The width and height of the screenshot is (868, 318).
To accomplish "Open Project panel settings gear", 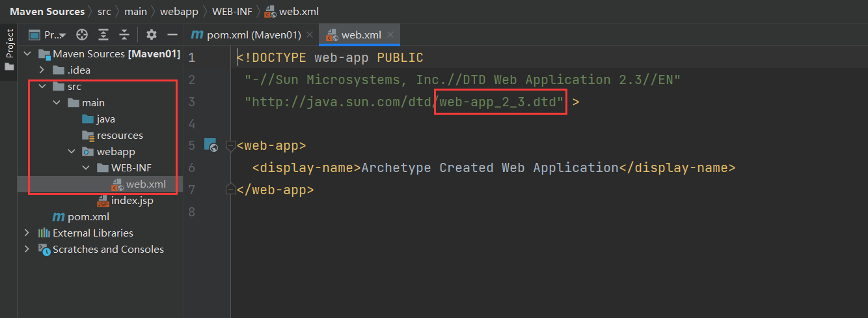I will pos(152,35).
